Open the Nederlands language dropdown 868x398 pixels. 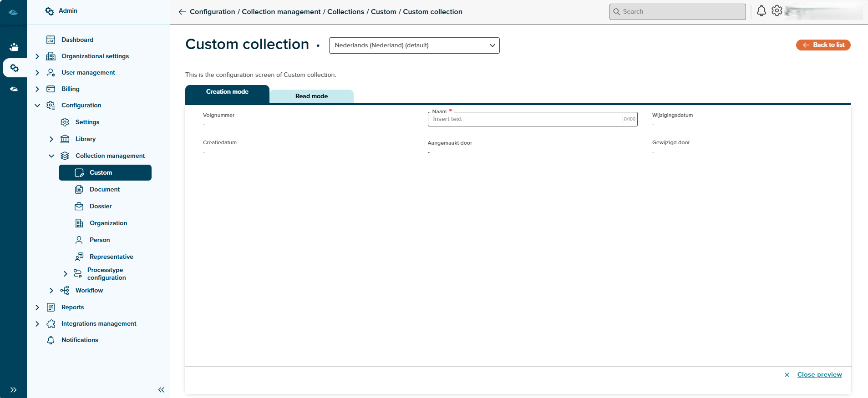point(414,45)
